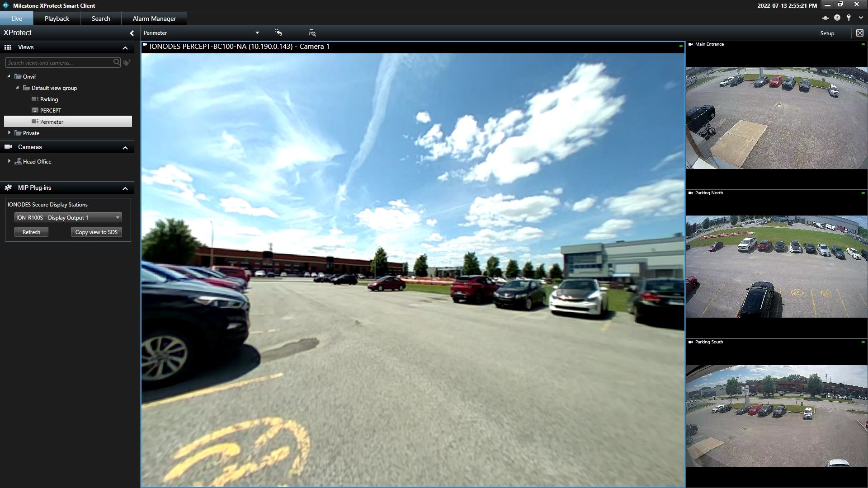The image size is (868, 488).
Task: Click the date and time in title bar
Action: (x=787, y=6)
